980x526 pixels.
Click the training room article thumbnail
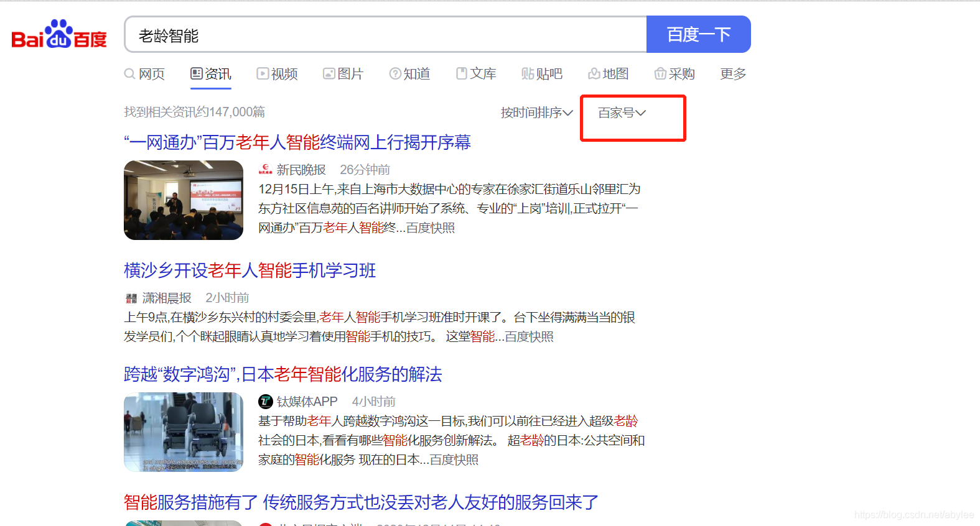click(184, 200)
